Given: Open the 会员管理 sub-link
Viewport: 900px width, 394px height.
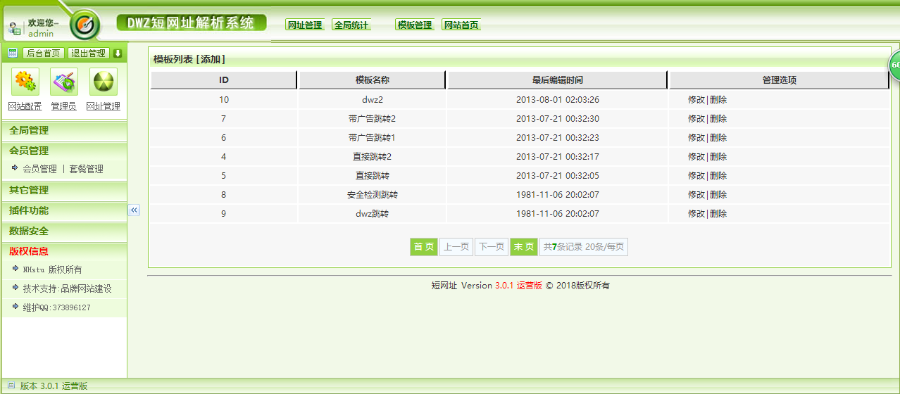Looking at the screenshot, I should (40, 169).
